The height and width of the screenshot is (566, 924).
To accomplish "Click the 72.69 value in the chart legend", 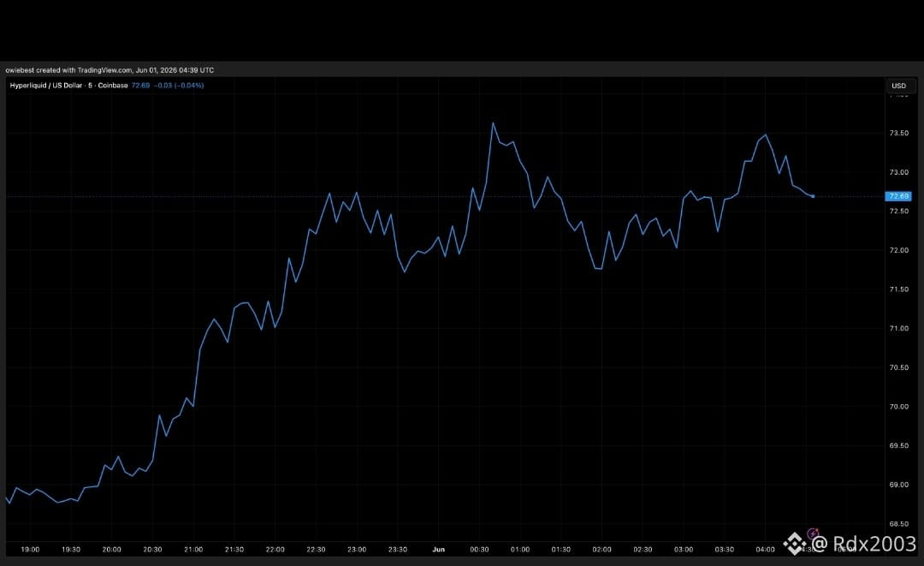I will tap(141, 86).
